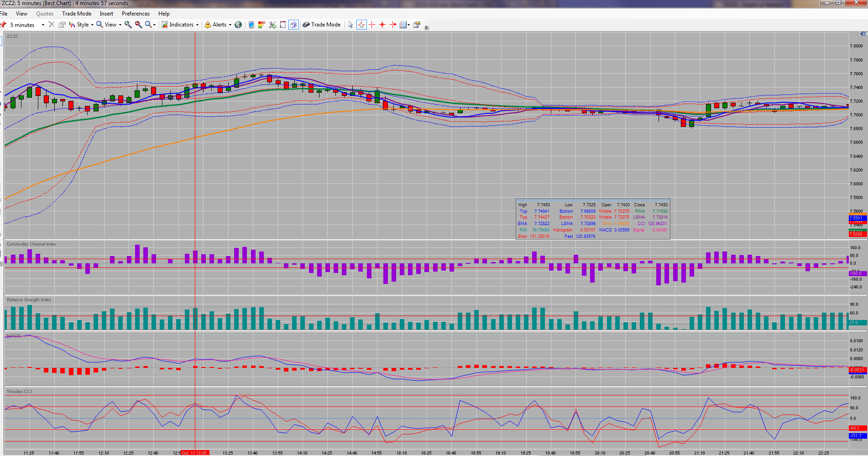This screenshot has width=868, height=456.
Task: Click the Alerts bell icon
Action: click(x=208, y=25)
